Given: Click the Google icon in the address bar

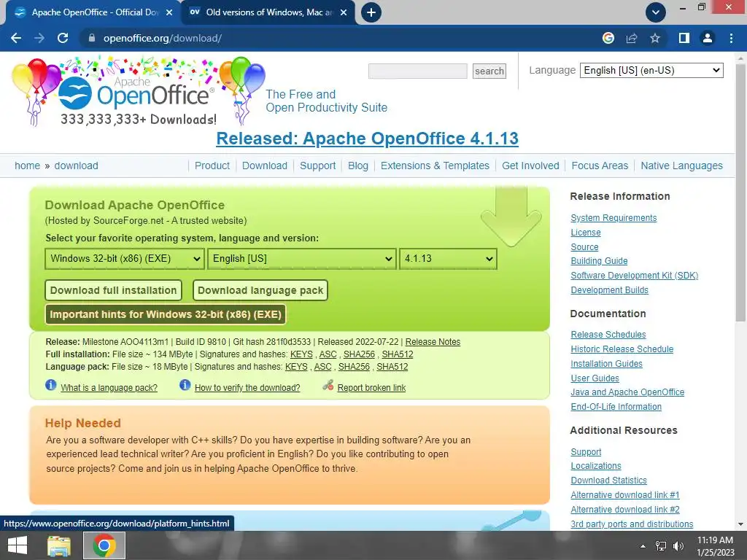Looking at the screenshot, I should (608, 38).
